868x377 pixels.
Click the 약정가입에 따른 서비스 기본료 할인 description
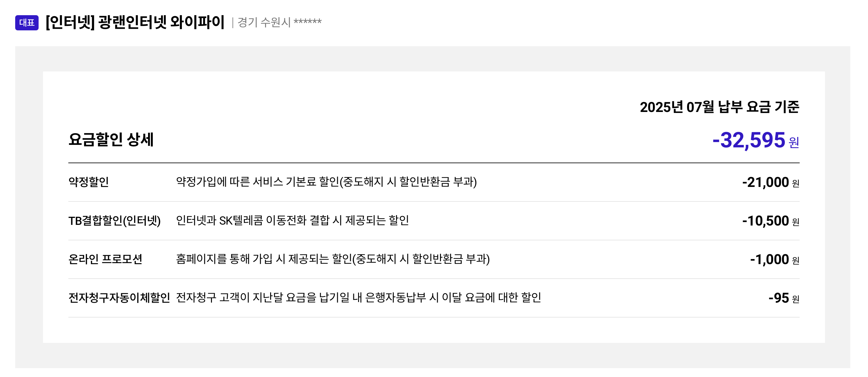326,182
